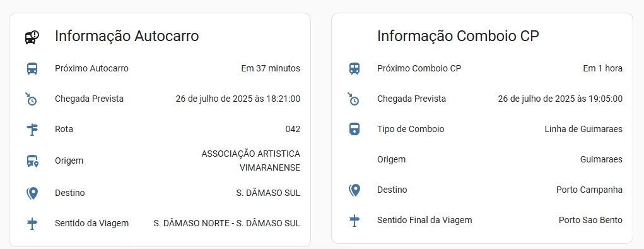Click the clock icon for train Chegada Prevista
Image resolution: width=644 pixels, height=249 pixels.
point(354,99)
